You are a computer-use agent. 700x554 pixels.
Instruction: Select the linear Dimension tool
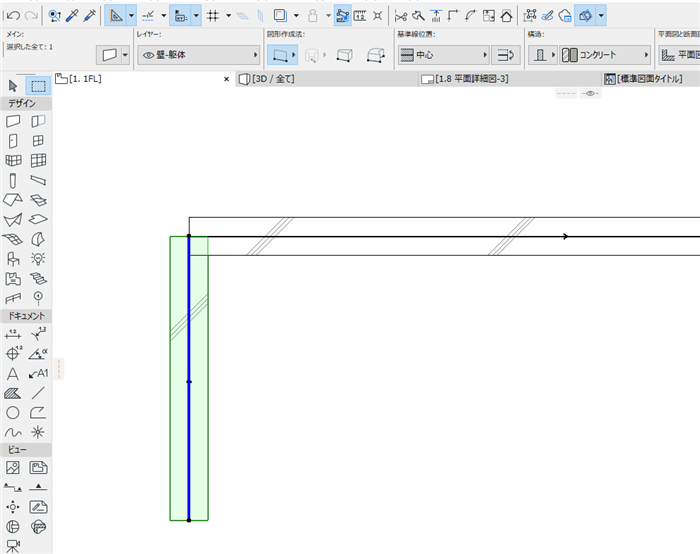tap(13, 334)
